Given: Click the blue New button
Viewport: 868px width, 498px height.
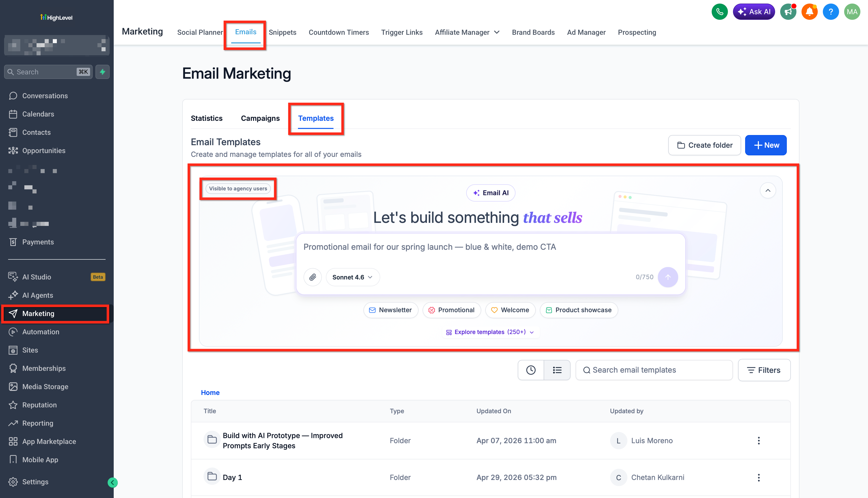Looking at the screenshot, I should pos(766,145).
